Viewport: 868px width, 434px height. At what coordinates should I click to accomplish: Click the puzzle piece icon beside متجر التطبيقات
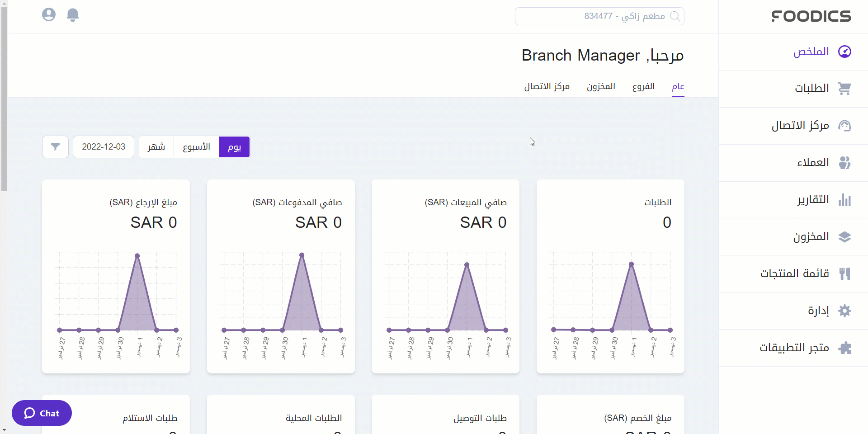click(x=844, y=348)
